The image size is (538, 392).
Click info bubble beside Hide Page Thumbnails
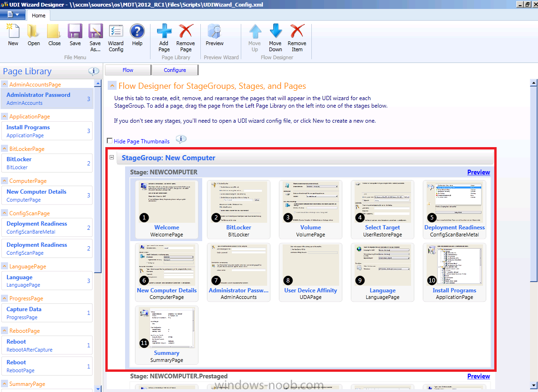181,139
